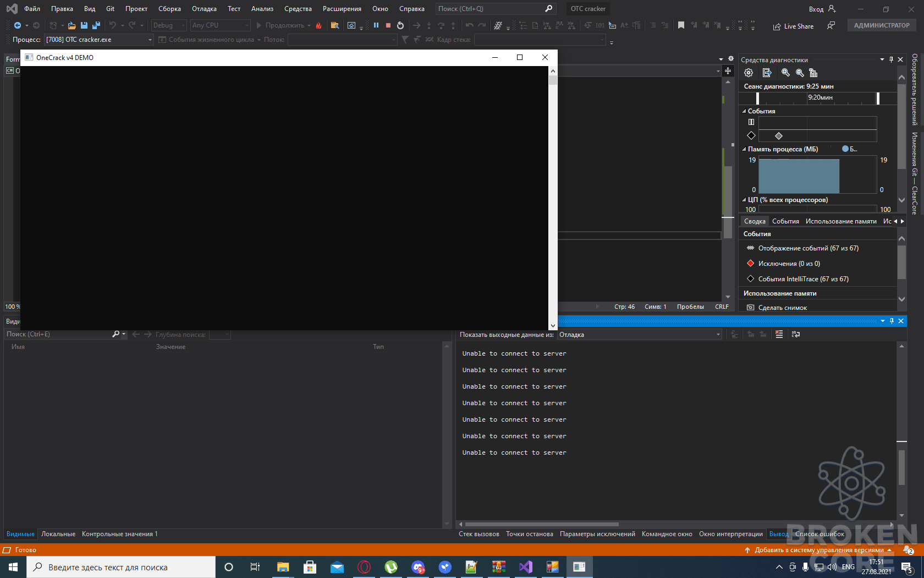This screenshot has width=924, height=578.
Task: Launch Opera browser from the taskbar
Action: pyautogui.click(x=364, y=567)
